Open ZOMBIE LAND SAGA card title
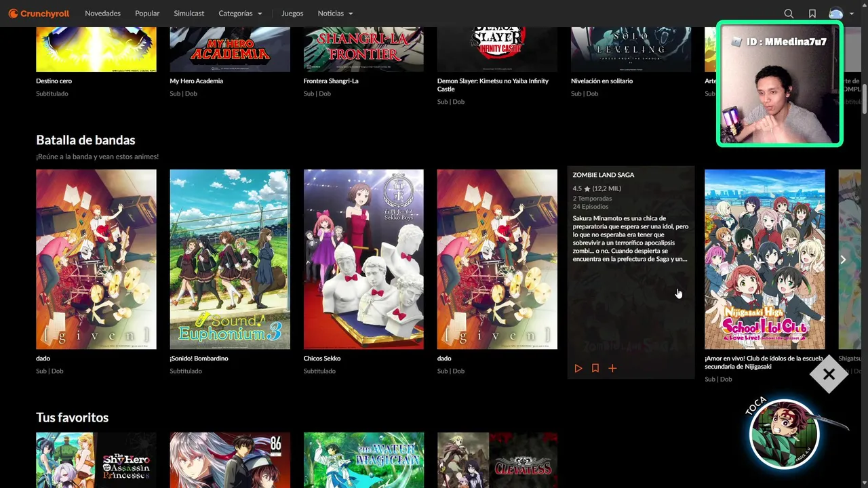 (603, 175)
